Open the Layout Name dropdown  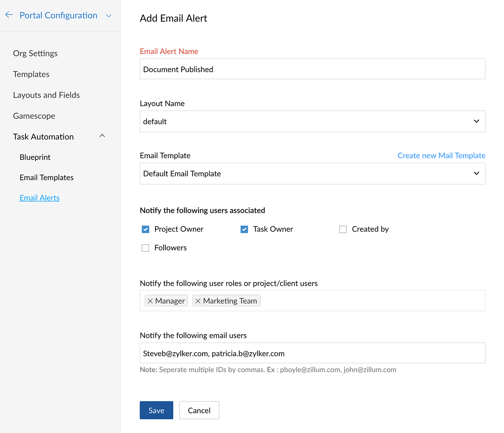click(x=313, y=121)
